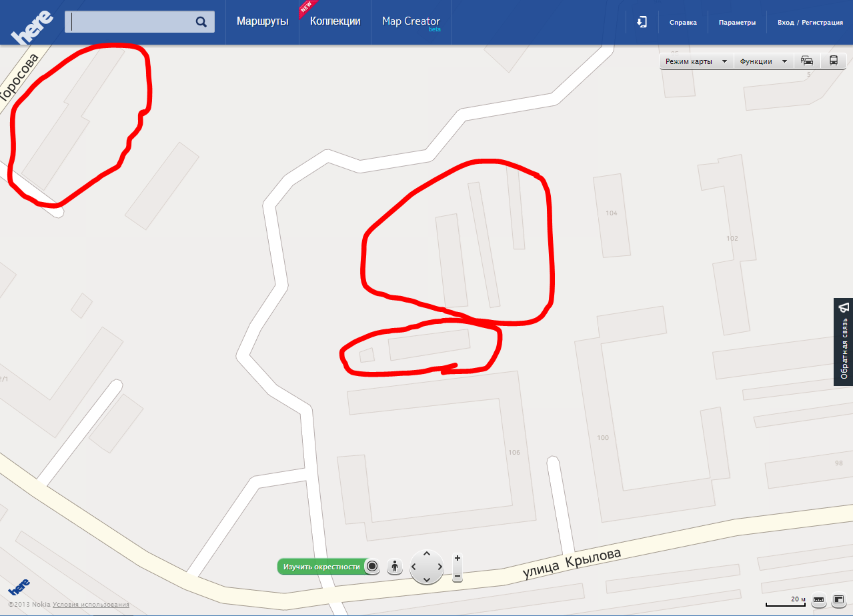Open the Маршруты tab
This screenshot has width=853, height=616.
(x=263, y=21)
